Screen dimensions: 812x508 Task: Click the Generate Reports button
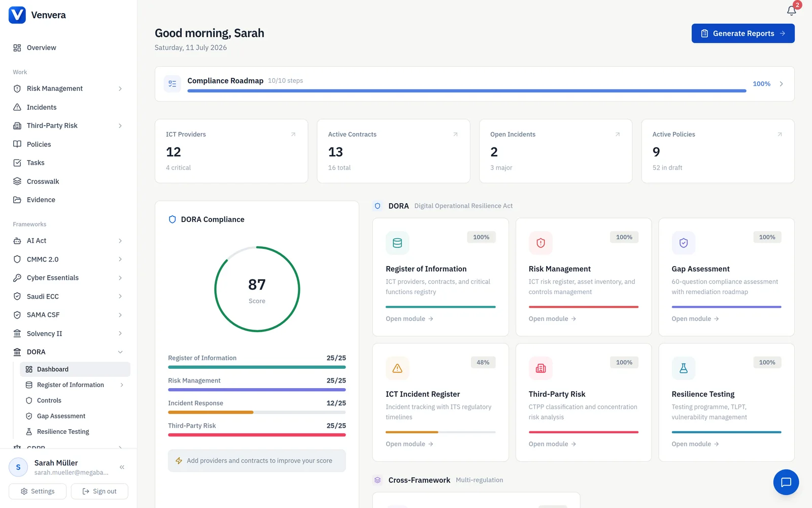[x=743, y=34]
